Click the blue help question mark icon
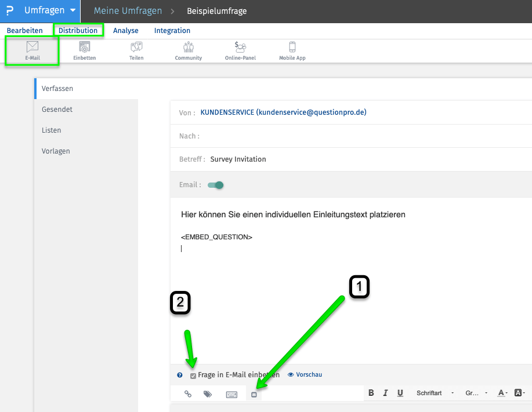This screenshot has width=532, height=412. (180, 375)
